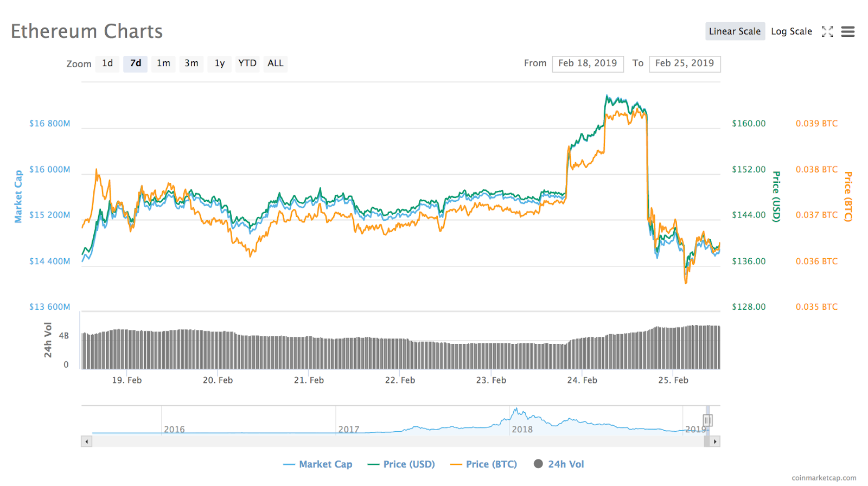Click the $14 400M market cap label
The height and width of the screenshot is (486, 868).
(50, 261)
